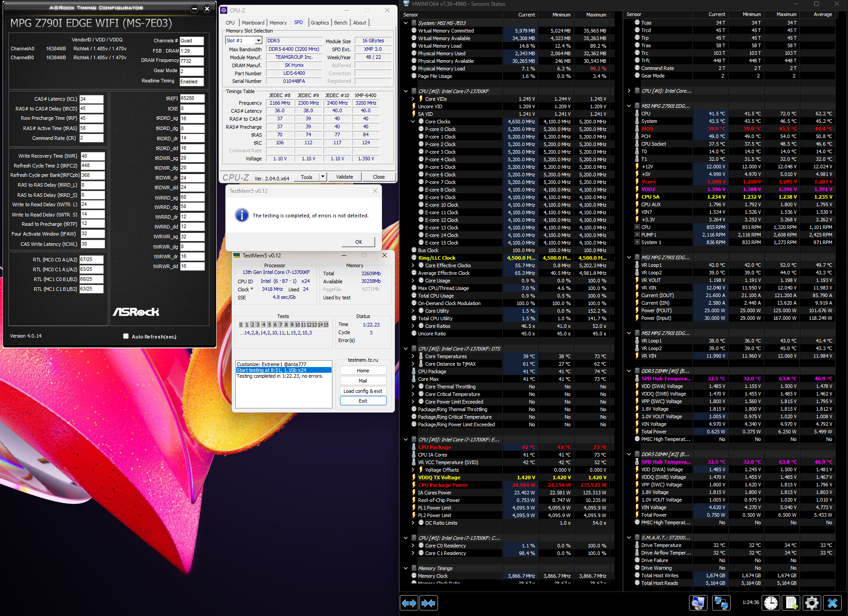Click the DRAM Frequency field

click(192, 61)
